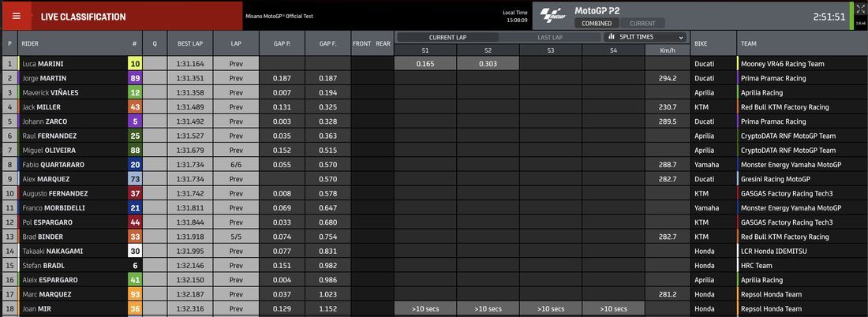Select rider Alex MARQUEZ

click(x=47, y=179)
